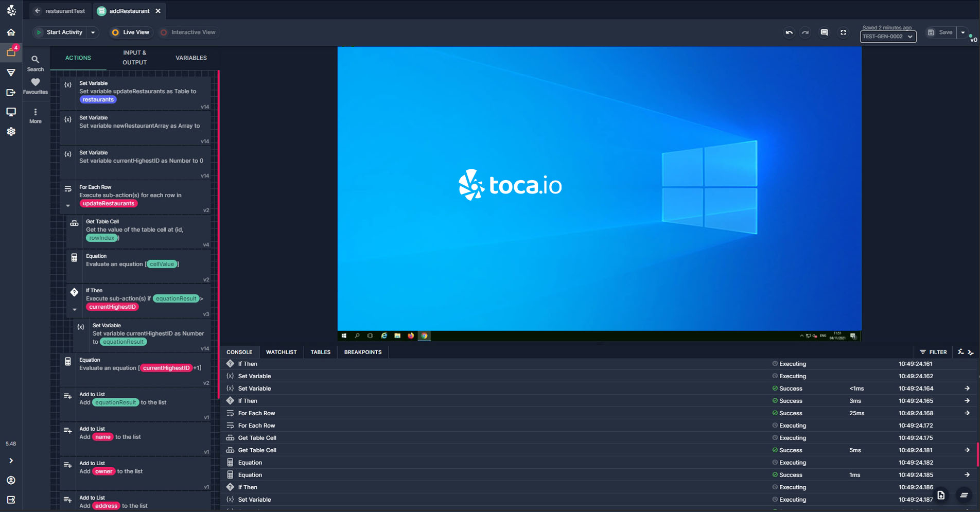Toggle fullscreen view icon
The image size is (980, 512).
843,32
